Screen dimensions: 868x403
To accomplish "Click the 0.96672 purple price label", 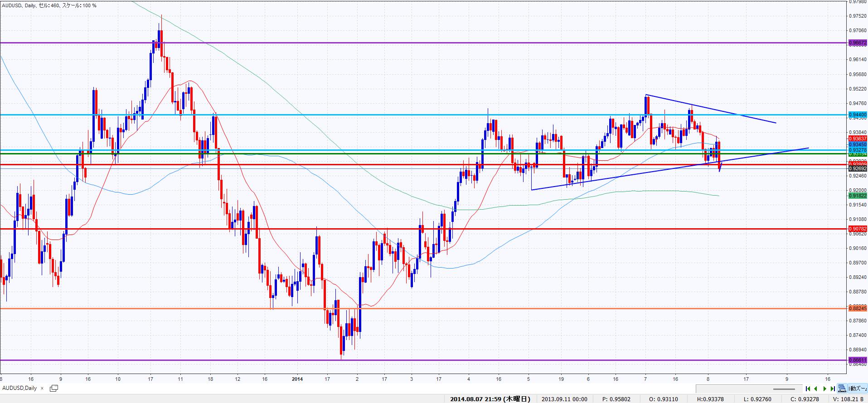I will coord(857,43).
